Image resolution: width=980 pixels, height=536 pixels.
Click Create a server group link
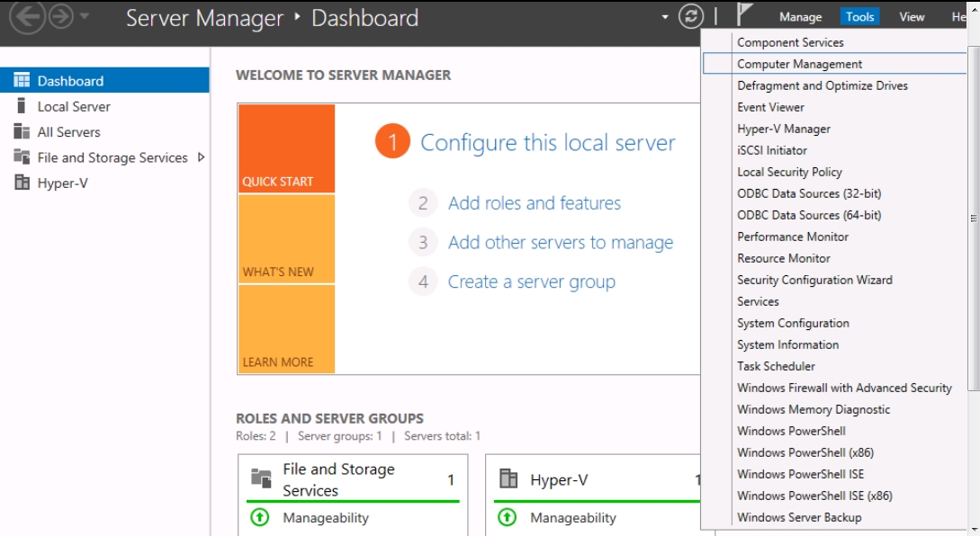click(x=532, y=281)
